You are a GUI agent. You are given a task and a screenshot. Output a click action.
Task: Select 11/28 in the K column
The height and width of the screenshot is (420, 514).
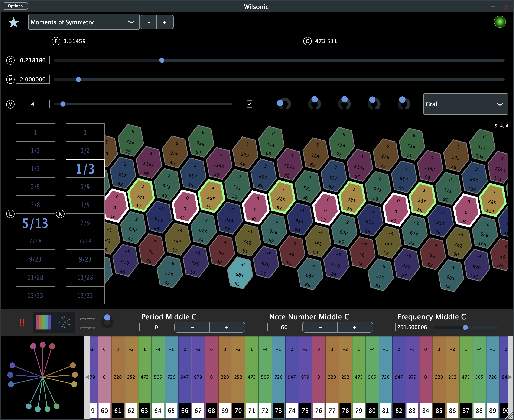click(85, 277)
